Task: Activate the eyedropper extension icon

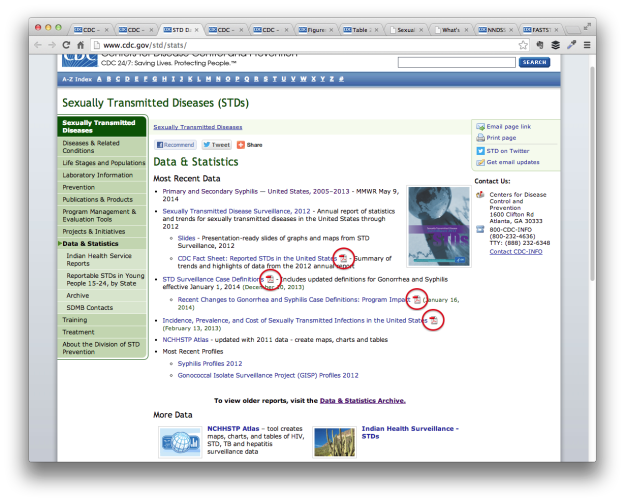Action: pos(572,45)
